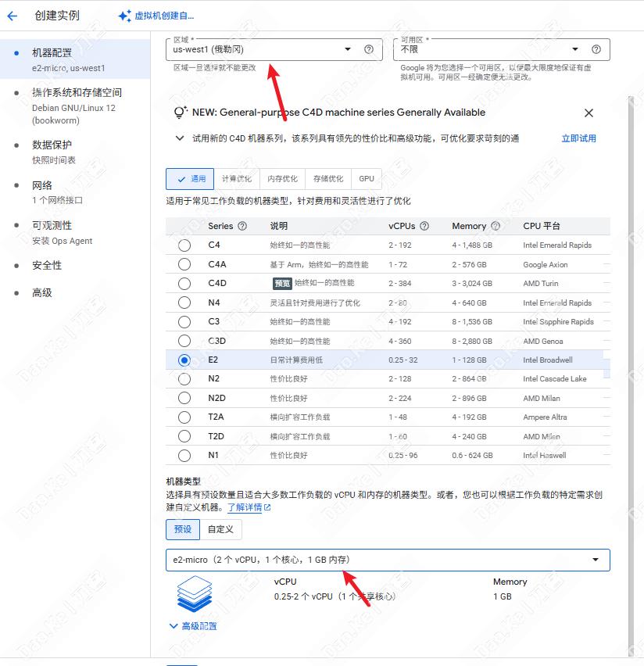The height and width of the screenshot is (666, 644).
Task: Select the 预设 machine type tab
Action: [183, 529]
